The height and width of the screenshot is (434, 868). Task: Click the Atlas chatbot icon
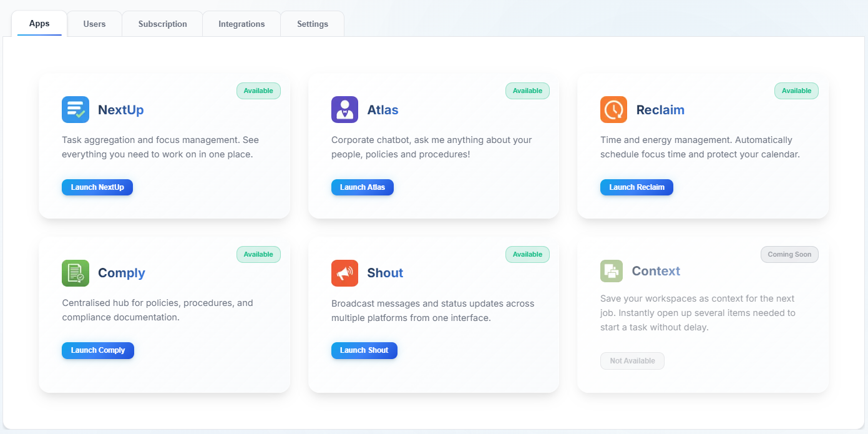[x=344, y=109]
